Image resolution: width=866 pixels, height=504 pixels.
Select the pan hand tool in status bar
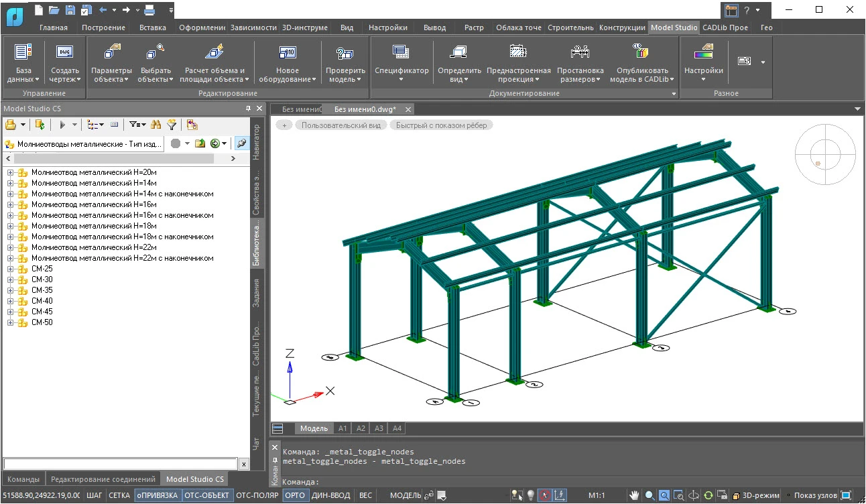point(634,496)
